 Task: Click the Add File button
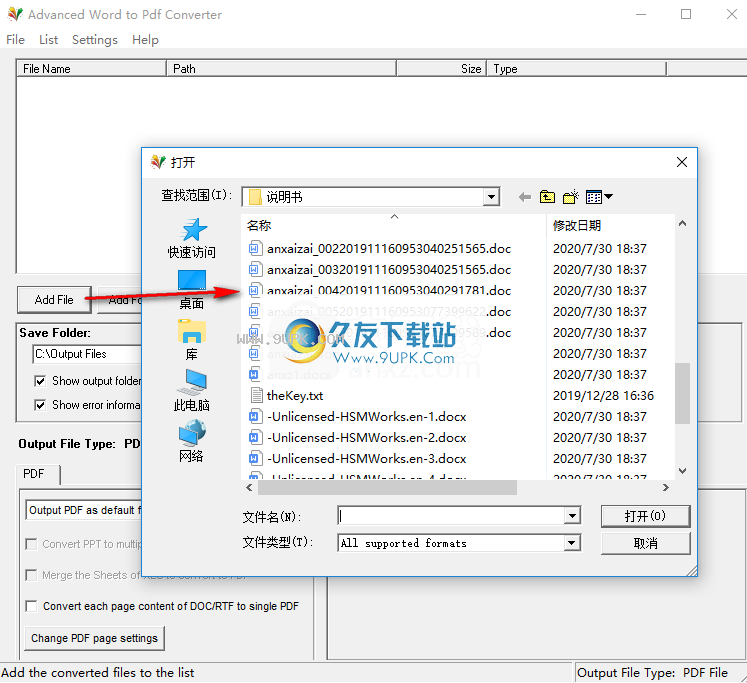[54, 300]
